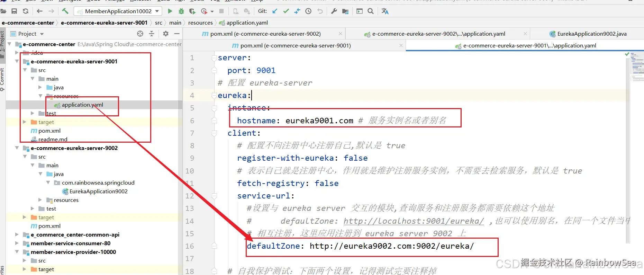This screenshot has height=275, width=644.
Task: Open Settings with the wrench icon
Action: tap(334, 11)
